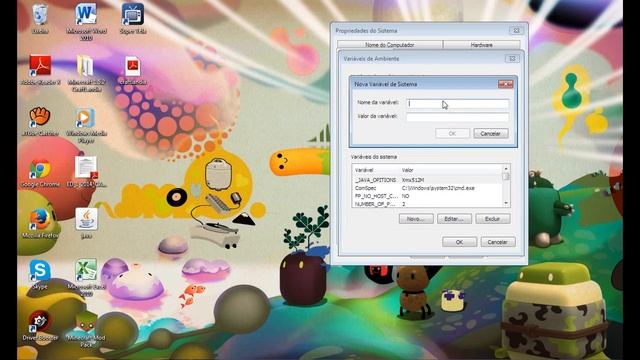Launch Google Chrome from desktop
640x360 pixels.
[x=40, y=173]
